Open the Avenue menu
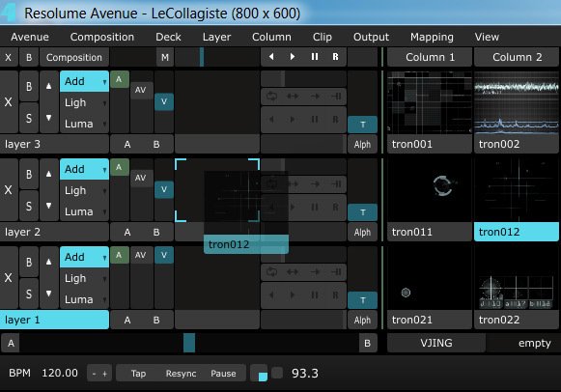This screenshot has height=392, width=561. (x=30, y=37)
